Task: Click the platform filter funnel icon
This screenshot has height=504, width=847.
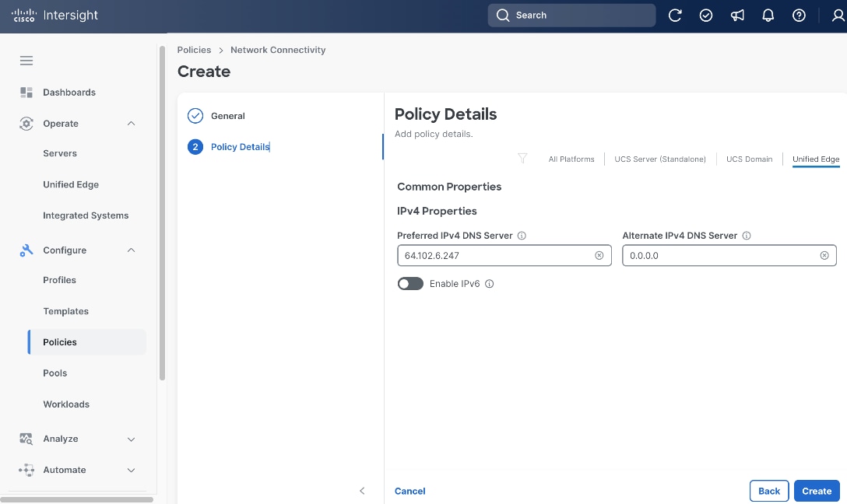Action: [x=522, y=158]
